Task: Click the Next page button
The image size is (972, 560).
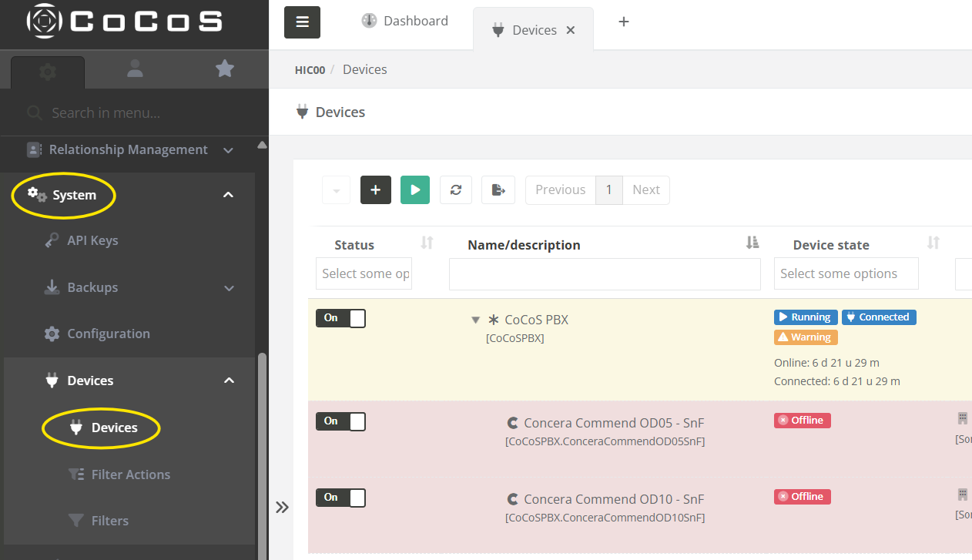Action: tap(645, 190)
